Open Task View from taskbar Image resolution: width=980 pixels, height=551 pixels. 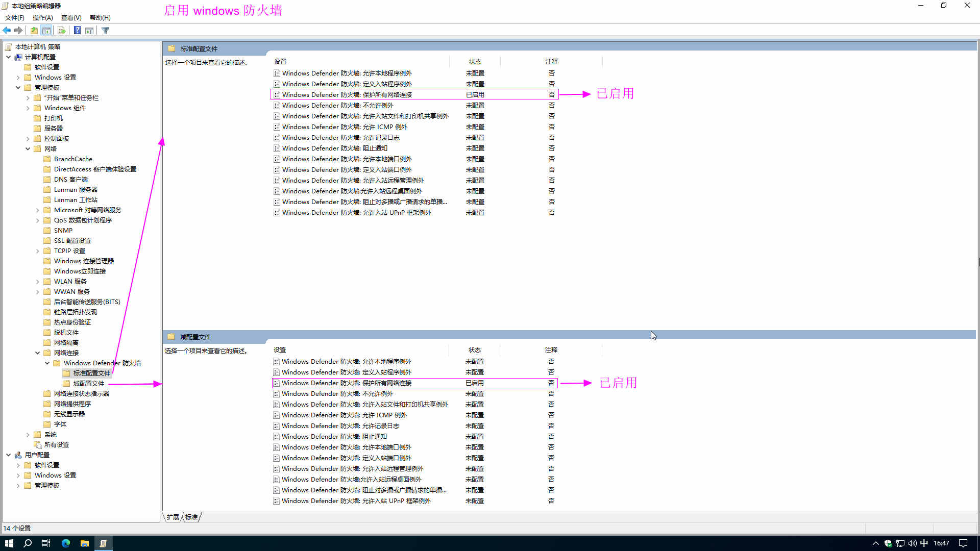click(x=46, y=543)
